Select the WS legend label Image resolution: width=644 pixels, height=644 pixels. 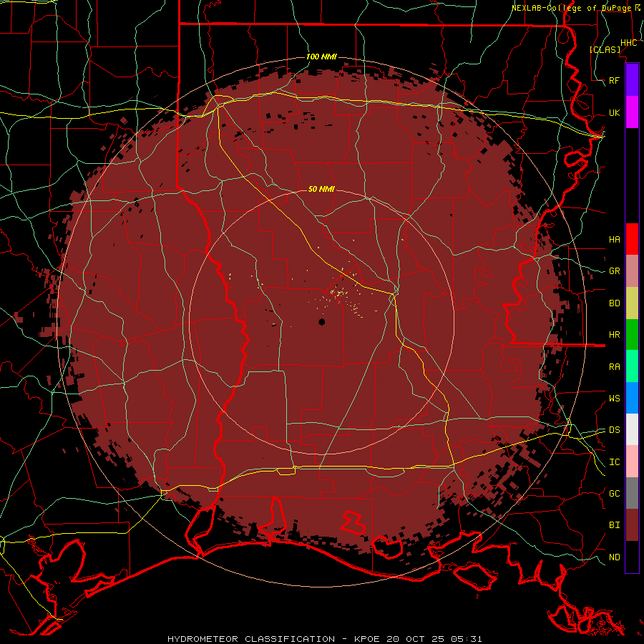click(615, 399)
